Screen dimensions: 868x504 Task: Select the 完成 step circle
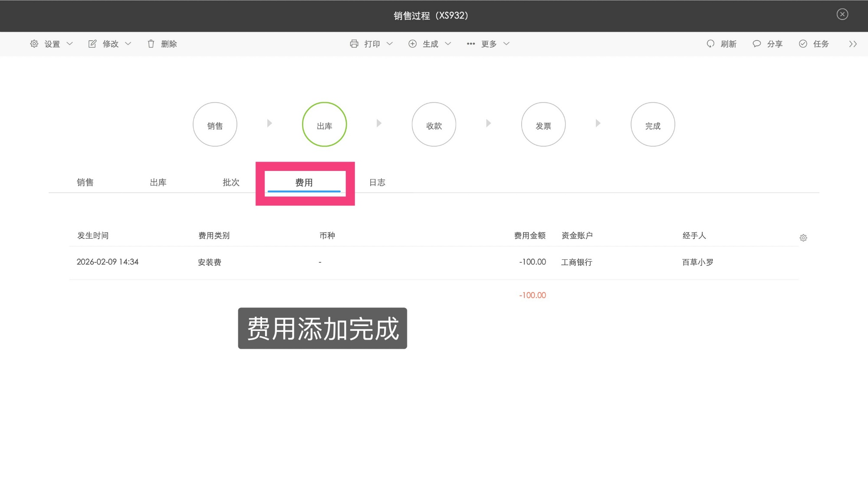[x=653, y=124]
